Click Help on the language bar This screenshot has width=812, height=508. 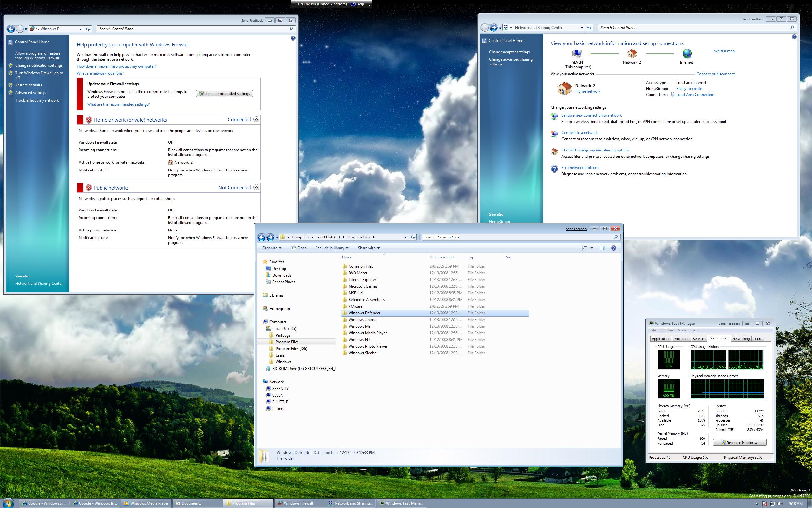coord(357,4)
